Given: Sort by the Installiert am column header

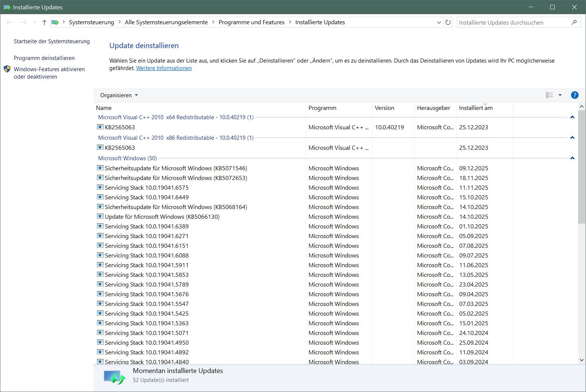Looking at the screenshot, I should [485, 108].
